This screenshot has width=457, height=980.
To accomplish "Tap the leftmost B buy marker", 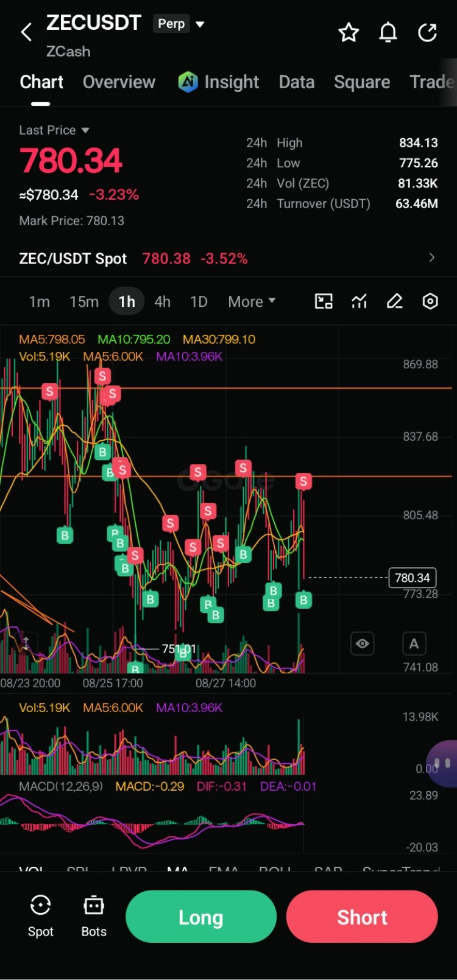I will 65,536.
